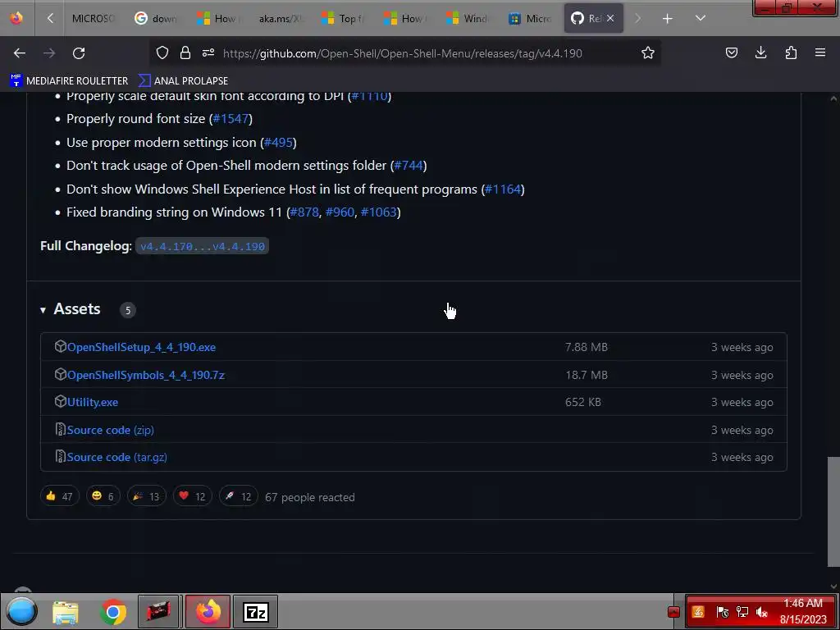This screenshot has height=630, width=840.
Task: Download OpenShellSymbols_4_4_190.7z
Action: tap(146, 375)
